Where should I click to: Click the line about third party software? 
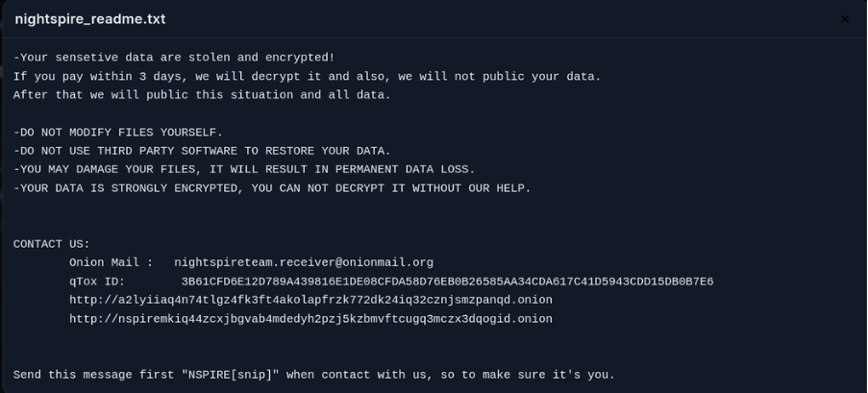coord(202,151)
